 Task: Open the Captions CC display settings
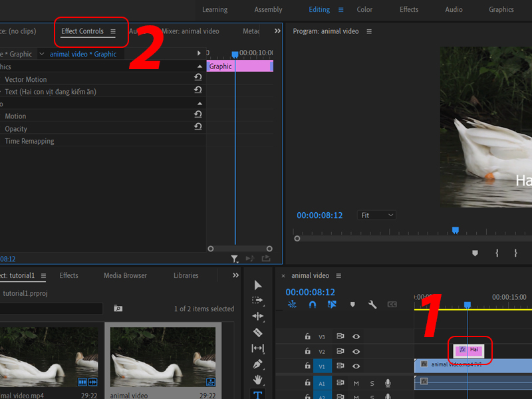coord(392,304)
